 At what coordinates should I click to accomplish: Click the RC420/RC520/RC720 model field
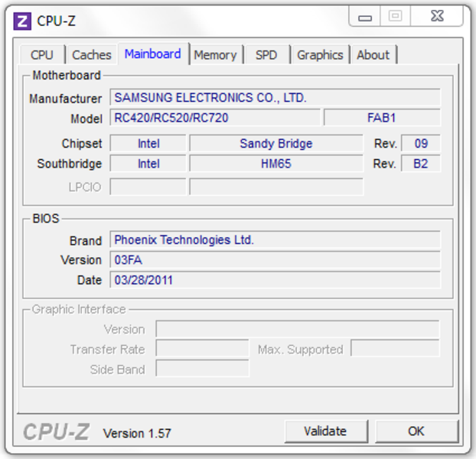click(215, 118)
